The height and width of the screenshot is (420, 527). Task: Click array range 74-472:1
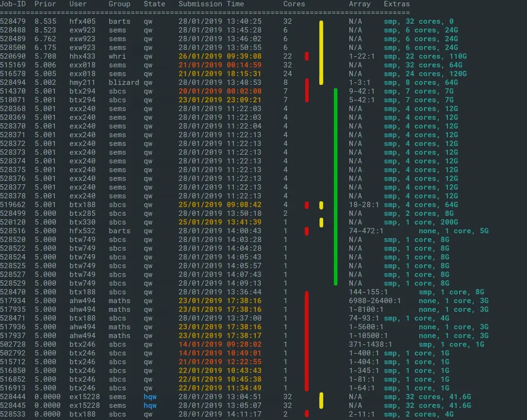point(366,231)
